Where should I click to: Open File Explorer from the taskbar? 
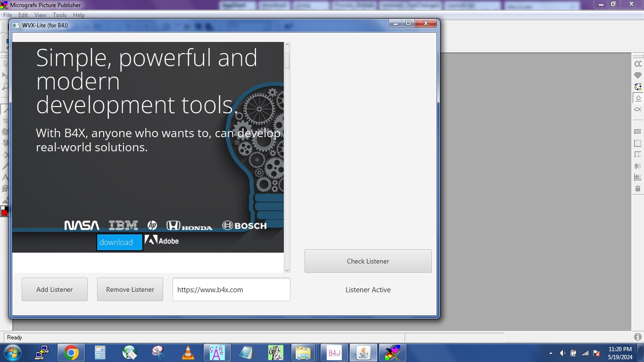(x=304, y=353)
